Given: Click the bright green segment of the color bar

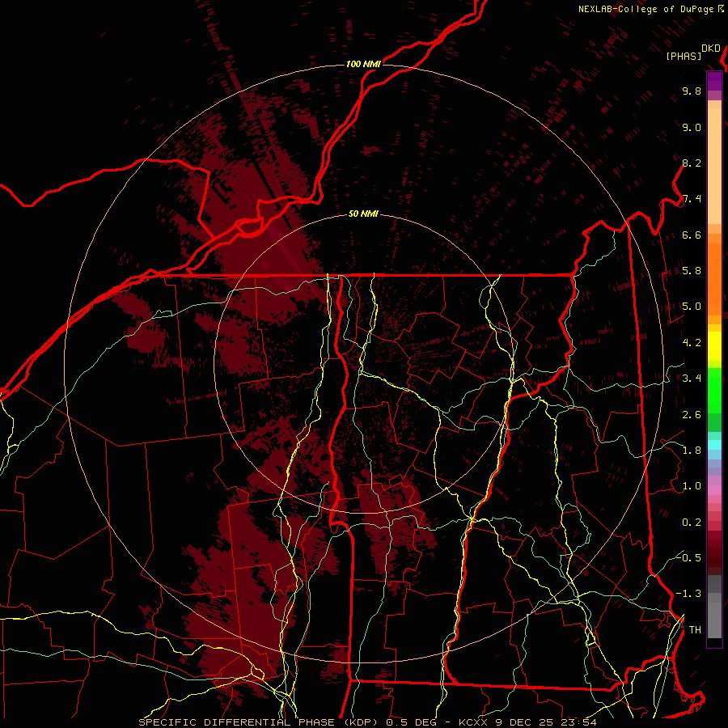Looking at the screenshot, I should [x=714, y=390].
